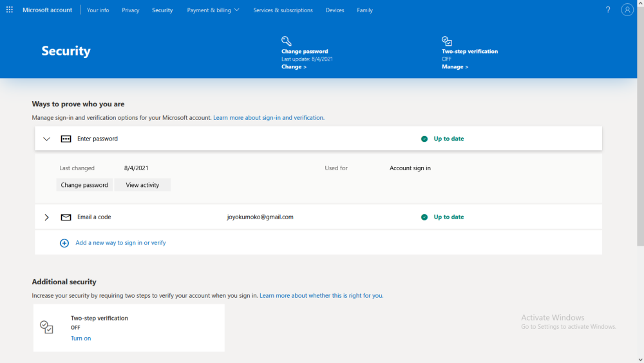Screen dimensions: 644x363
Task: Click the Email a code row label
Action: 94,217
